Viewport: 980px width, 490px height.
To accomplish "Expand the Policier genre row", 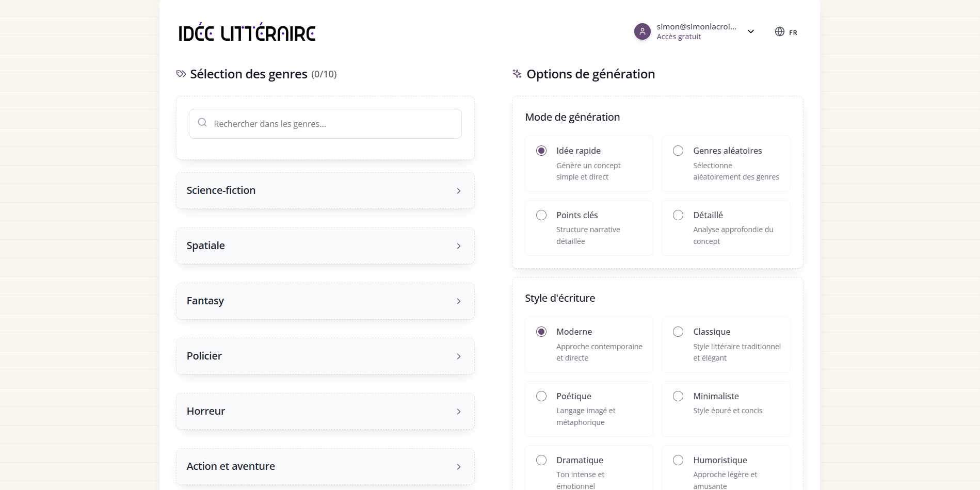I will pos(325,356).
